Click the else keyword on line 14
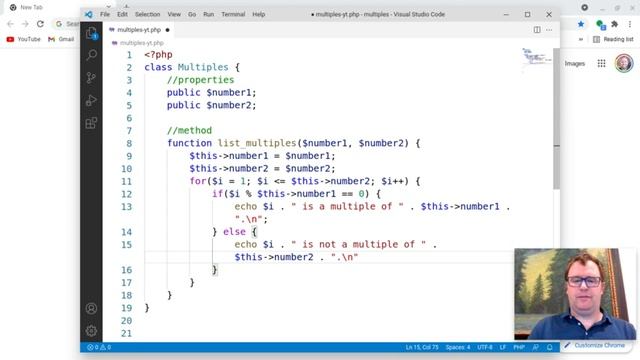Screen dimensions: 640x360 [234, 231]
